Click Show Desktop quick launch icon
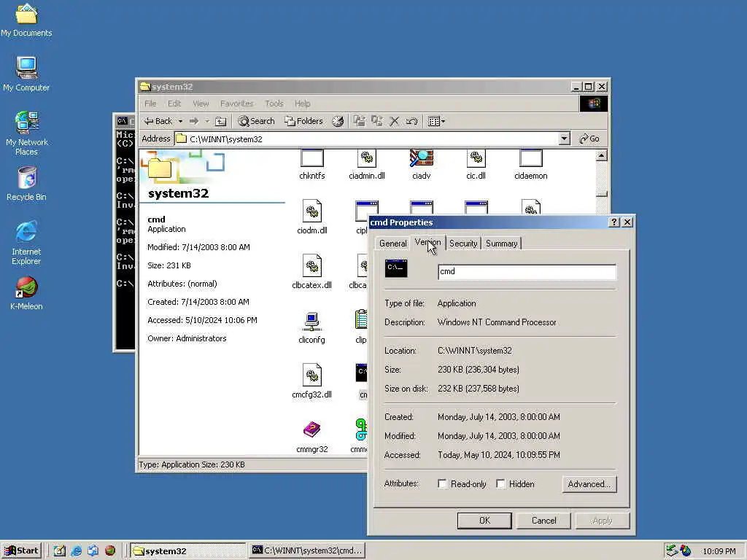 pos(60,551)
